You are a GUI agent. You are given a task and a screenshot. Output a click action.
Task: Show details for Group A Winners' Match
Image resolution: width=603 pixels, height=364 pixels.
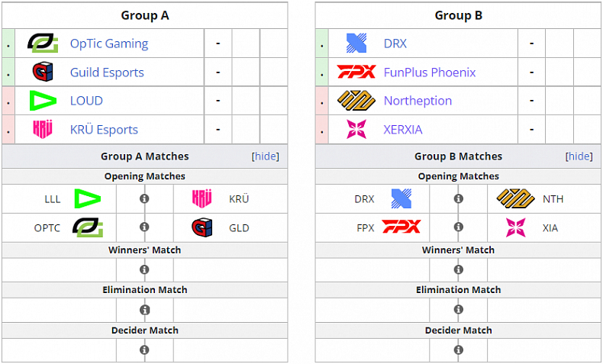144,269
